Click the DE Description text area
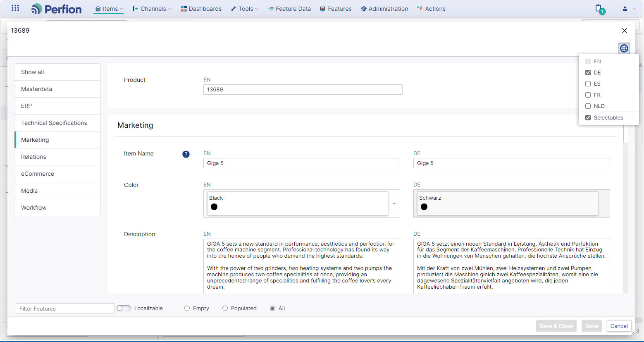644x342 pixels. click(x=512, y=266)
